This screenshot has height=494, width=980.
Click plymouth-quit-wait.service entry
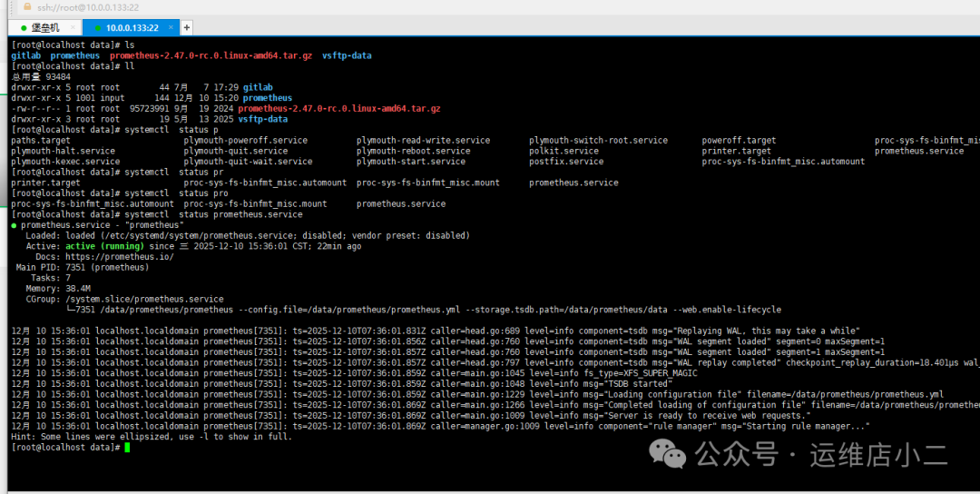248,162
